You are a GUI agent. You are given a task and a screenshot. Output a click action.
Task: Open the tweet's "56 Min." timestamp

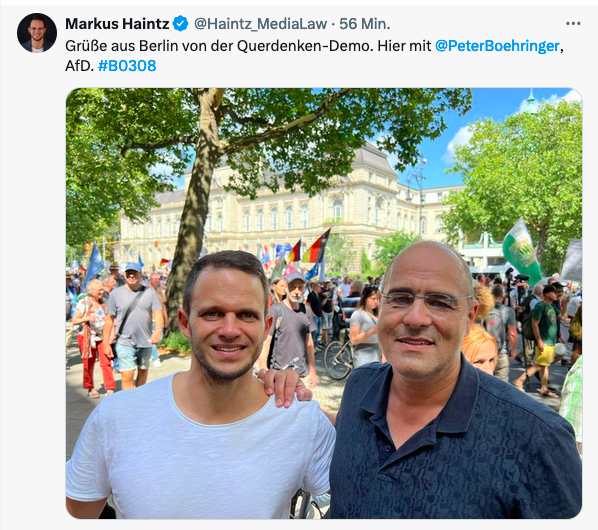click(x=365, y=24)
